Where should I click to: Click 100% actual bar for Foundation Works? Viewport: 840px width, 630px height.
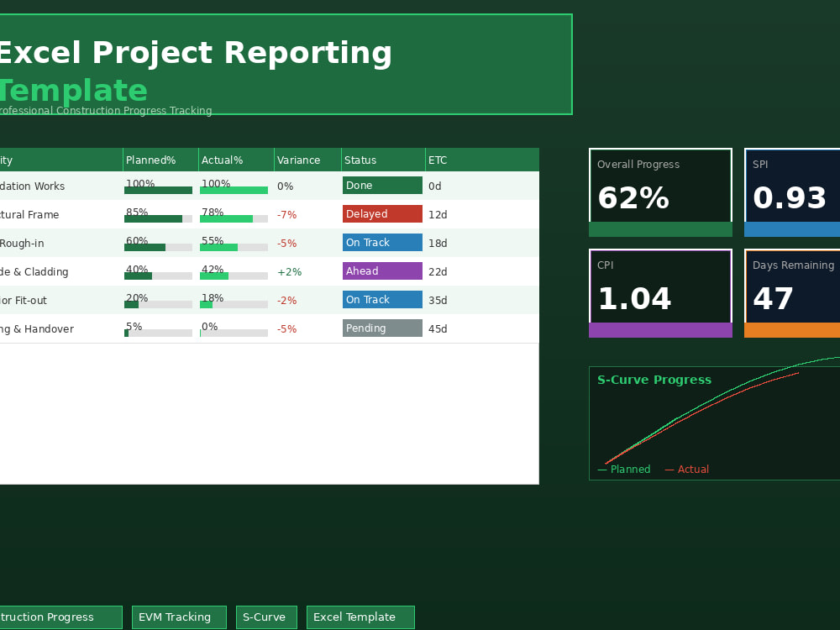[x=234, y=190]
